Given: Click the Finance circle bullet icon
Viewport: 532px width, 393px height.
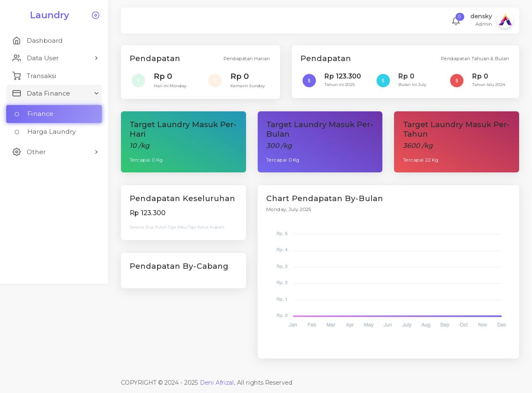Looking at the screenshot, I should click(x=17, y=114).
